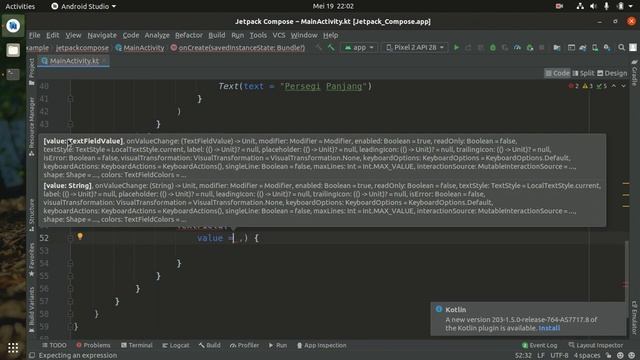Open the Event Log
640x360 pixels.
tap(539, 345)
